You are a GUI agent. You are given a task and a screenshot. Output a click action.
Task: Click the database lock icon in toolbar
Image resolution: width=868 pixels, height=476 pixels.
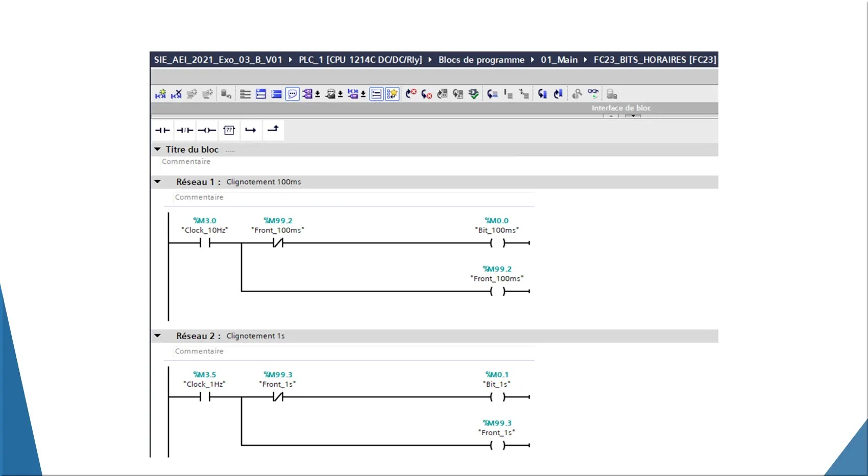[x=612, y=94]
